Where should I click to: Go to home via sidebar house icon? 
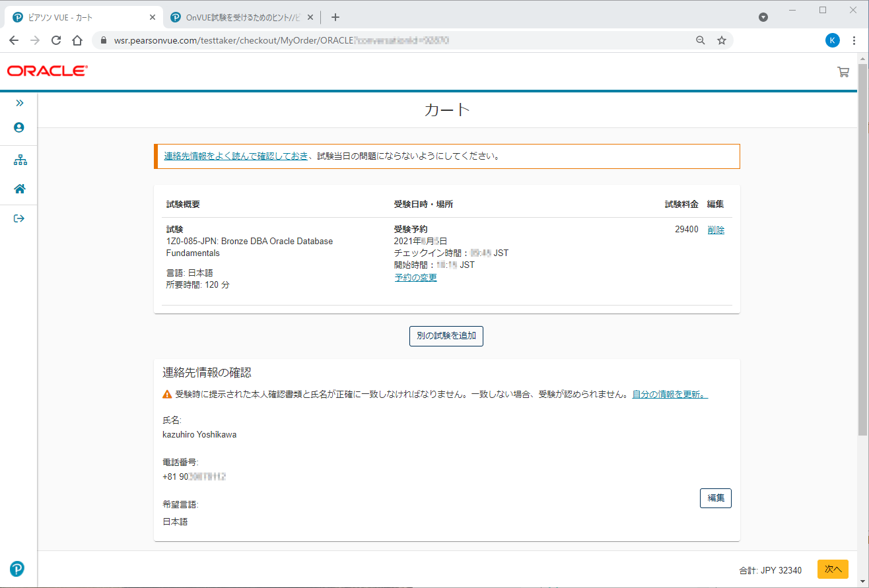[x=20, y=189]
